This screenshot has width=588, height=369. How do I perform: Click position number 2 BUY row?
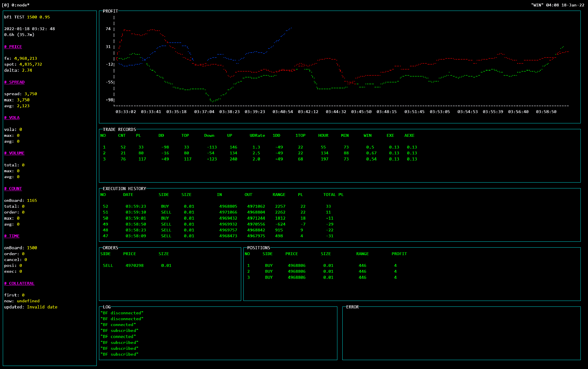(x=269, y=271)
